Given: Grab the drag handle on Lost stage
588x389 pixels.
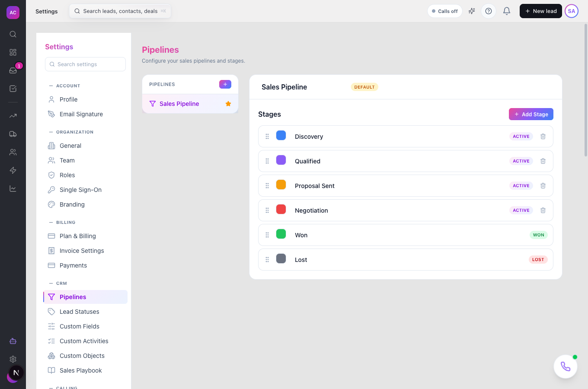Looking at the screenshot, I should [267, 260].
